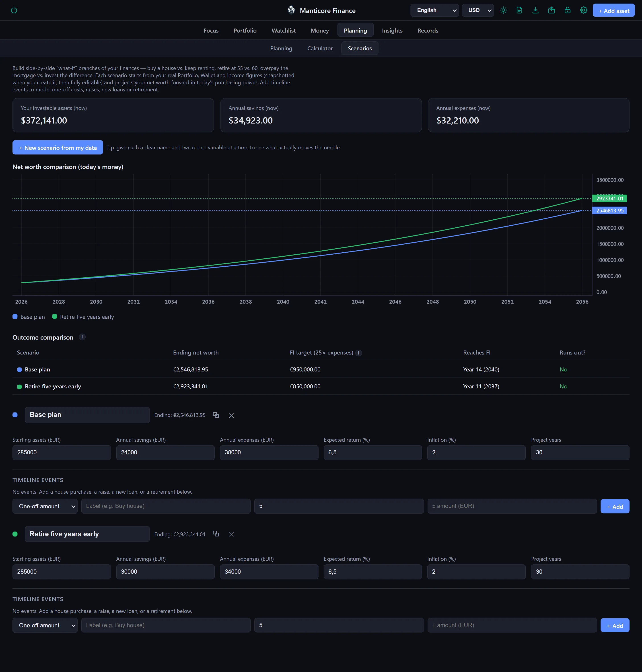Open the English language dropdown
642x672 pixels.
click(434, 10)
